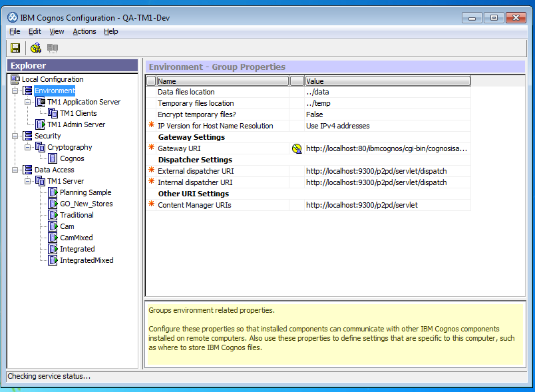Collapse the Security tree node
The height and width of the screenshot is (392, 535).
pos(15,136)
